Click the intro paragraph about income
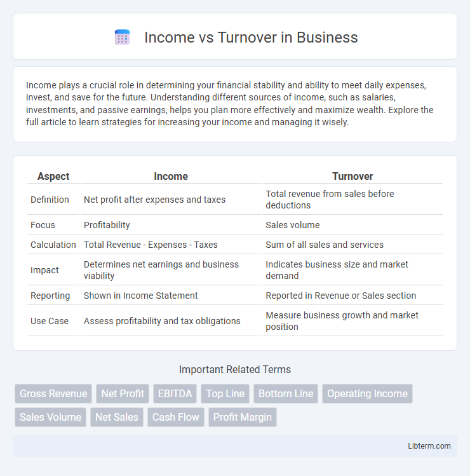This screenshot has width=470, height=476. 230,104
